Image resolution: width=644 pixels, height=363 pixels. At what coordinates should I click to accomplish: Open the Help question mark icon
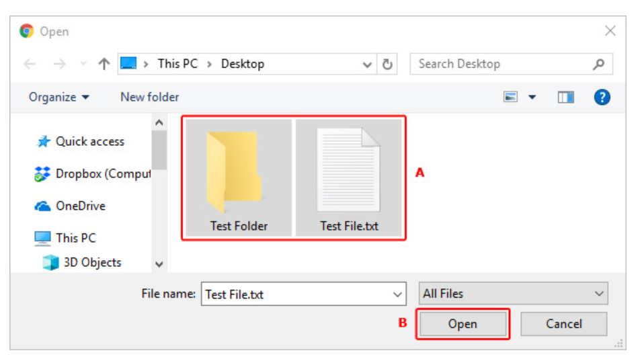(x=602, y=97)
